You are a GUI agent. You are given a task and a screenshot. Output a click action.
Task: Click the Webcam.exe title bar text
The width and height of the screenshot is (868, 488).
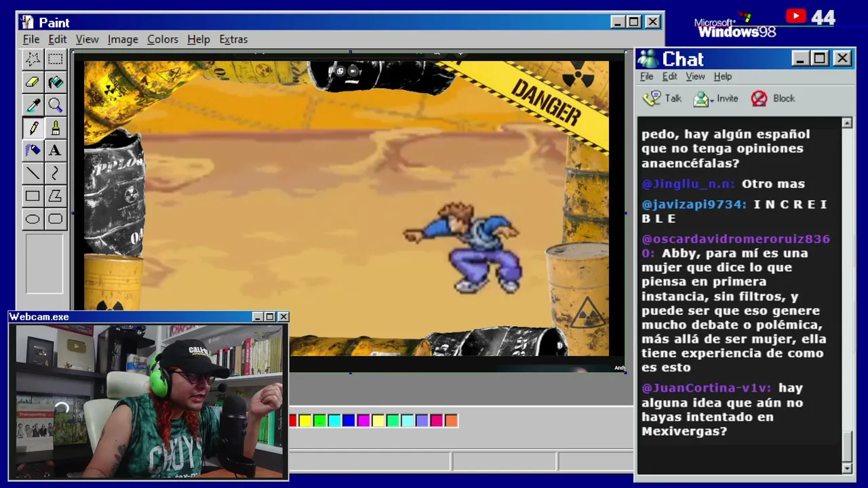click(x=39, y=317)
